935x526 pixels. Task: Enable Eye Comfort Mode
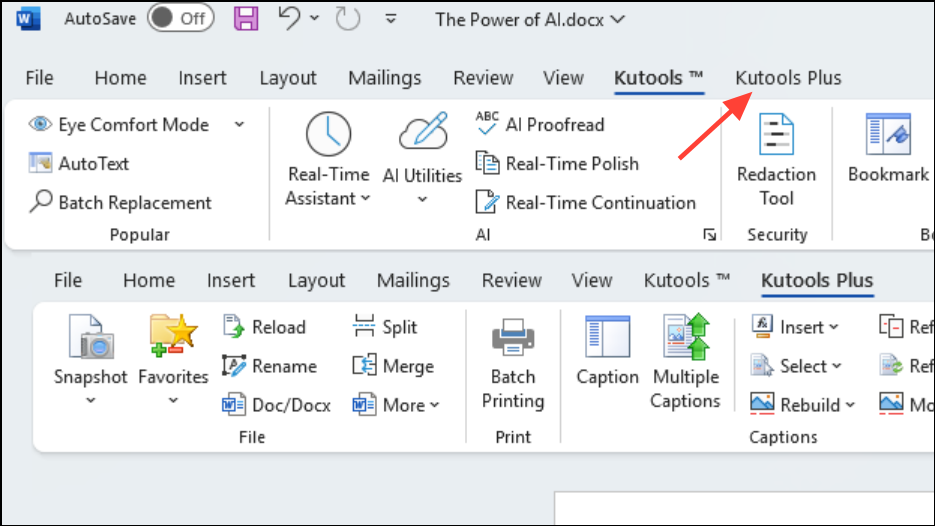tap(119, 125)
